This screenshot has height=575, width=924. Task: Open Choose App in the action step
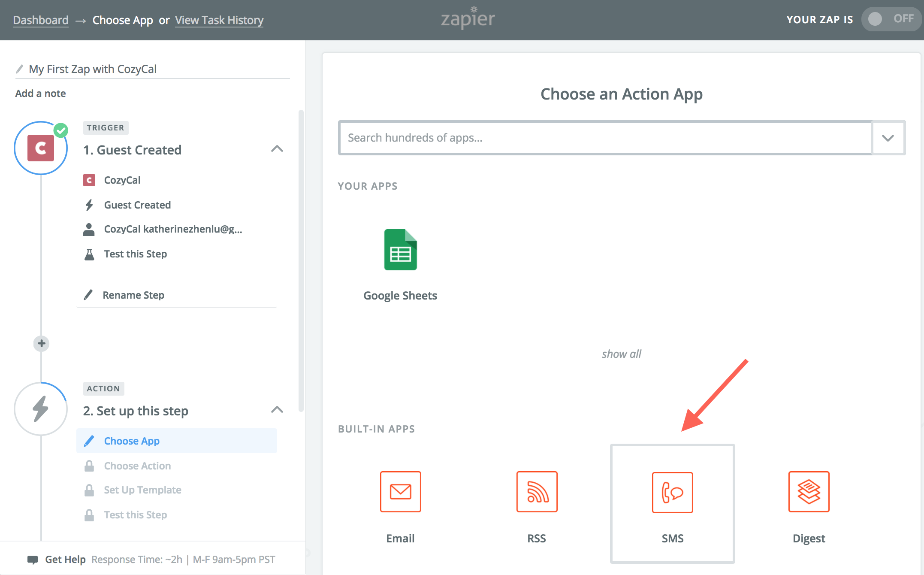(132, 441)
